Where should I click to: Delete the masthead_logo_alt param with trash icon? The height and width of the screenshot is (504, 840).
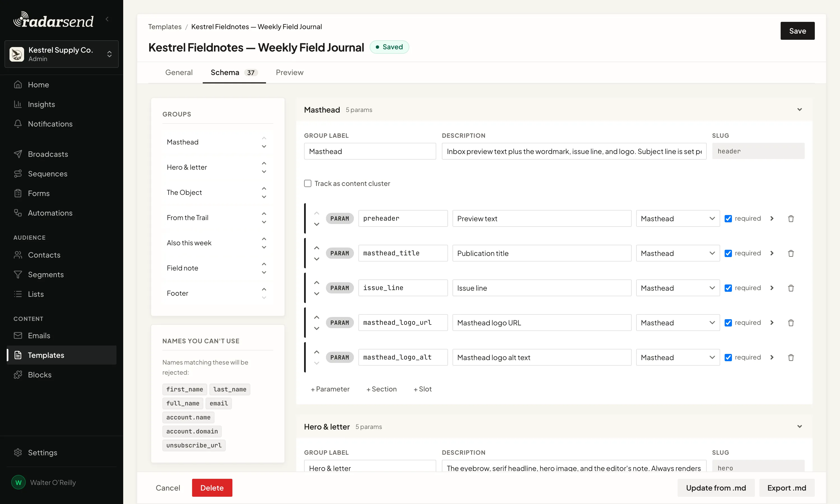pos(791,357)
